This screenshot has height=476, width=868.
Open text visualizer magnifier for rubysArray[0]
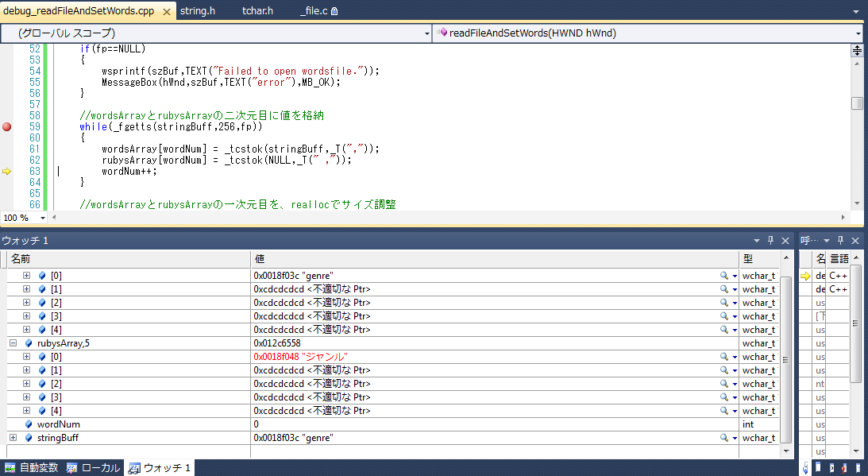[x=723, y=357]
